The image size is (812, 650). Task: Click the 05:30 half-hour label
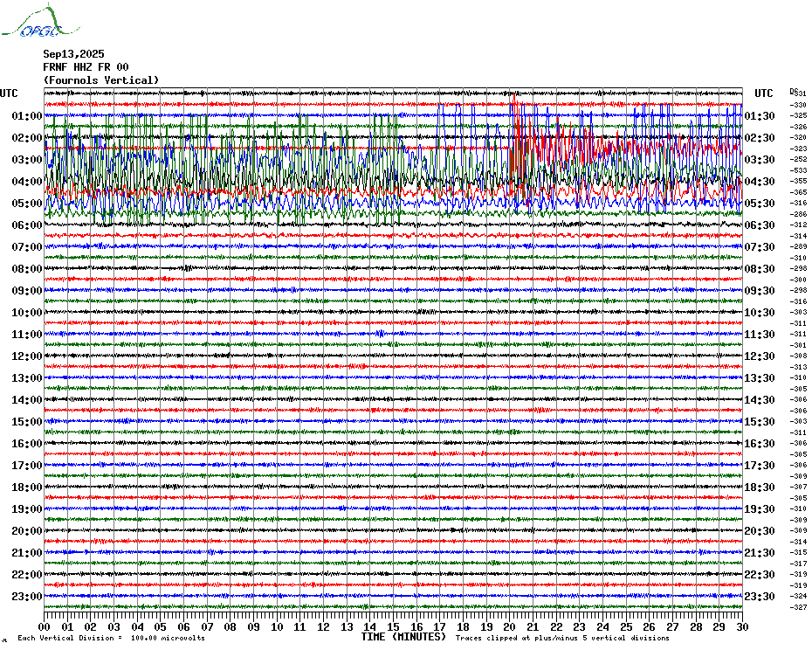(x=760, y=203)
